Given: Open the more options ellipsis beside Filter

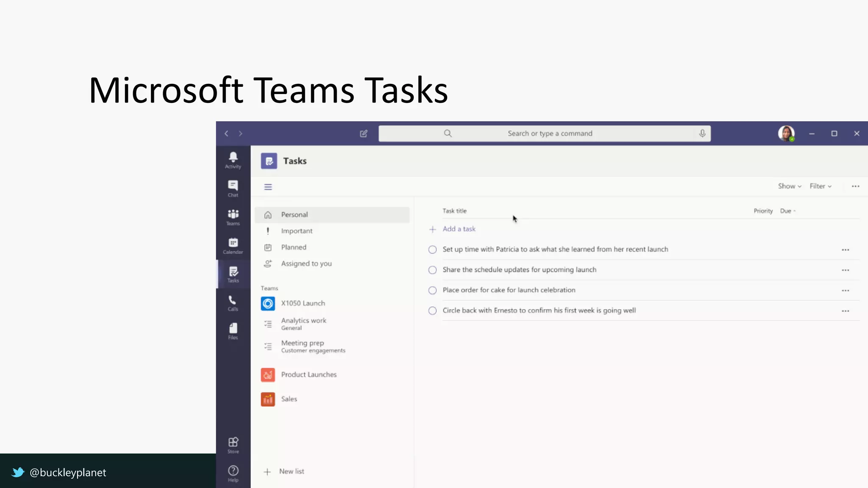Looking at the screenshot, I should tap(856, 186).
